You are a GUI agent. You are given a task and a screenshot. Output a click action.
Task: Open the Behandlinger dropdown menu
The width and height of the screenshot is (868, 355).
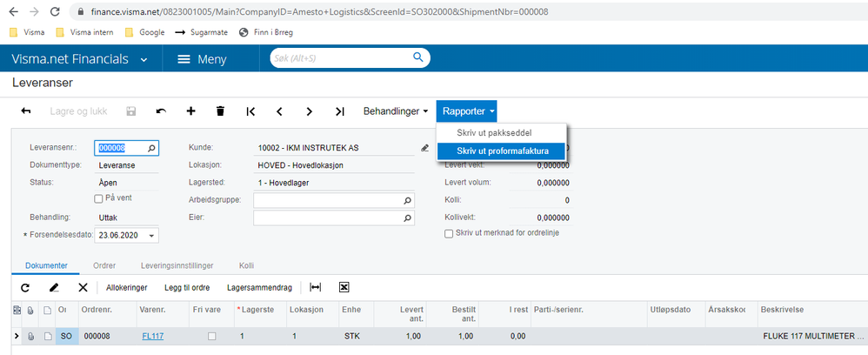(396, 111)
